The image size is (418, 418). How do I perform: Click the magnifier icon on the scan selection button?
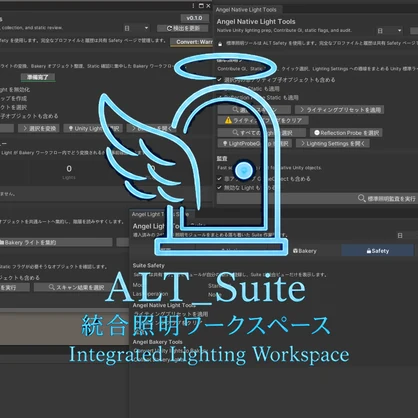pos(236,110)
